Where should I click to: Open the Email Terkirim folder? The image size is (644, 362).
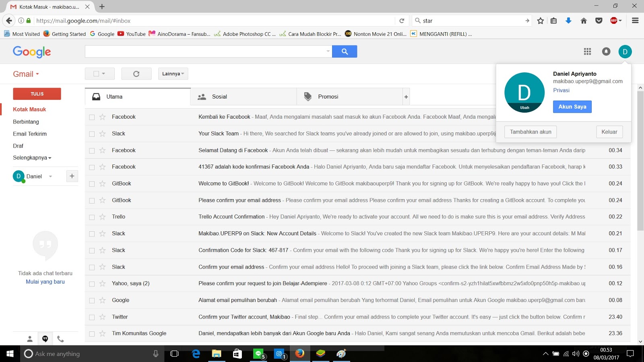pos(30,134)
